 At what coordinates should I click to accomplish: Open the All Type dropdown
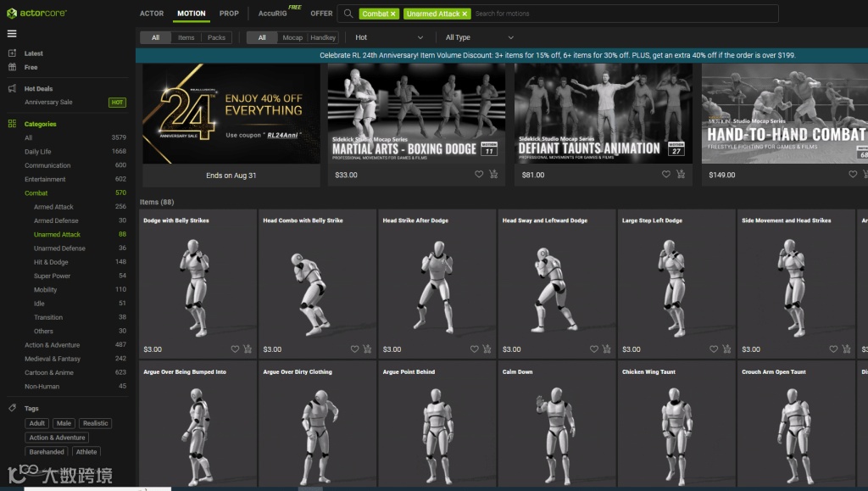click(x=480, y=37)
